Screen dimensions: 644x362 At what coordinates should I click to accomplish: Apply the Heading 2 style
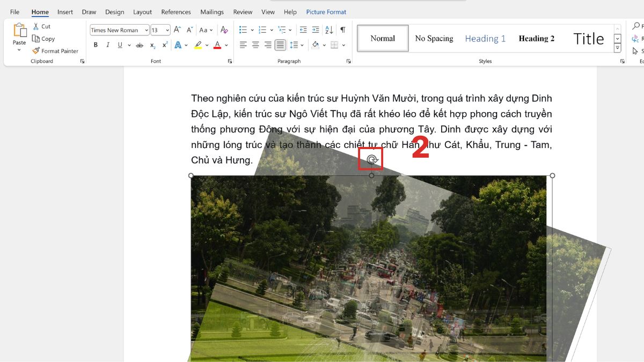pyautogui.click(x=537, y=38)
